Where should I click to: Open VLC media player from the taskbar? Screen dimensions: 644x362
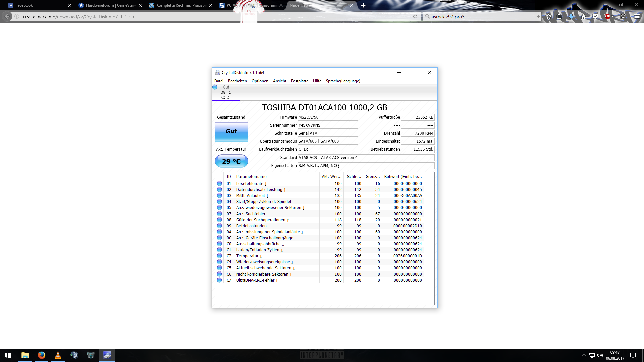pyautogui.click(x=58, y=355)
